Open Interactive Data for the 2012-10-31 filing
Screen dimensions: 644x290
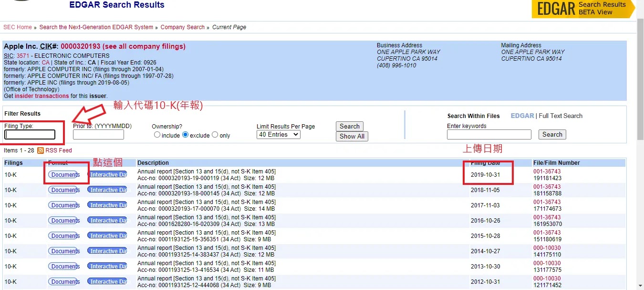[x=107, y=282]
